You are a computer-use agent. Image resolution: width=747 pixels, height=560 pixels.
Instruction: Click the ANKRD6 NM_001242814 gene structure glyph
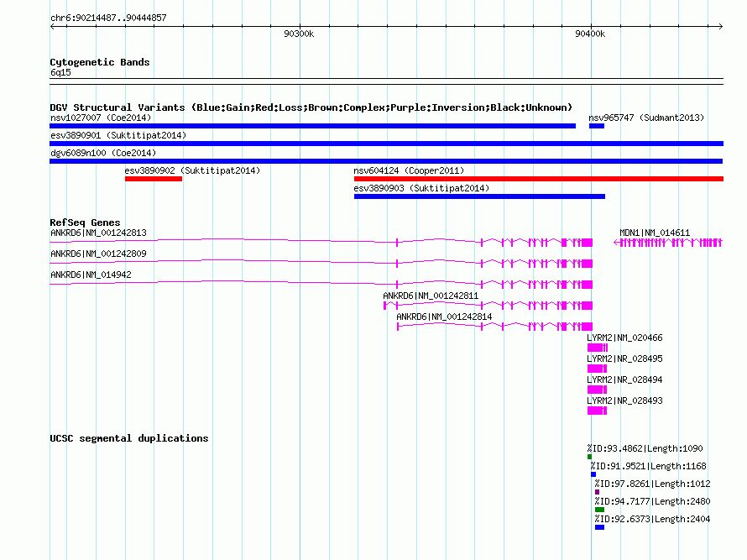click(x=495, y=327)
